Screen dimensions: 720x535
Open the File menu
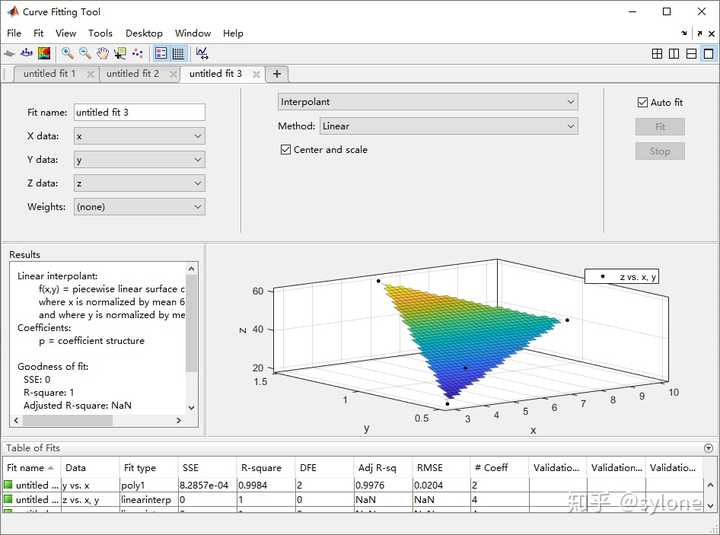14,33
